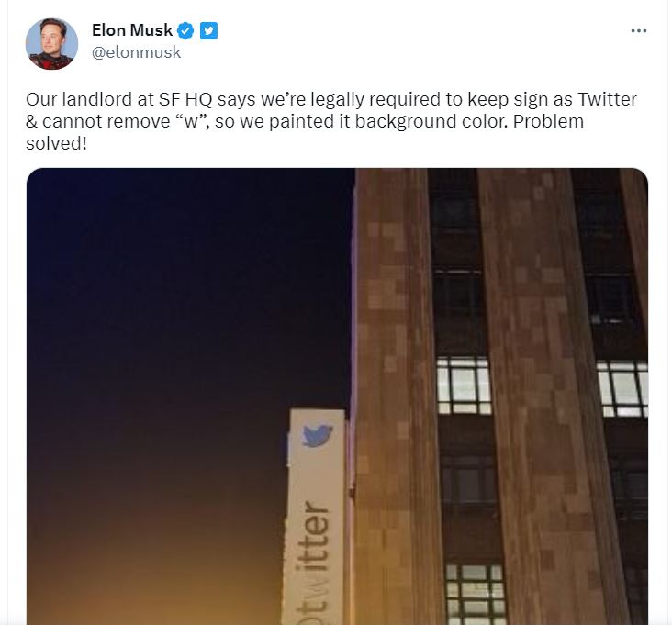Click Elon Musk's profile avatar

click(51, 42)
